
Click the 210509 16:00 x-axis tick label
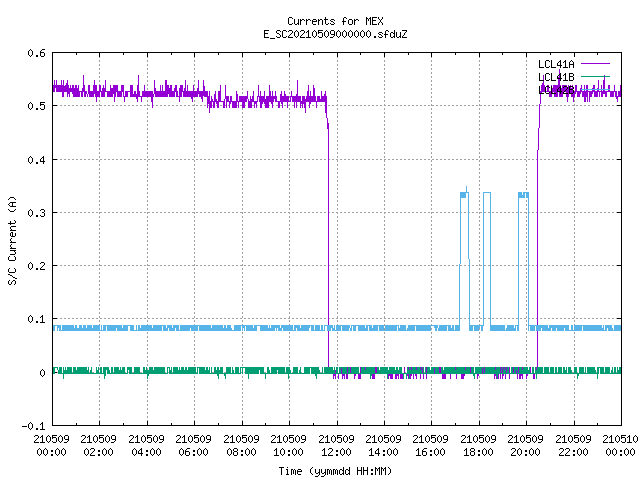point(431,446)
